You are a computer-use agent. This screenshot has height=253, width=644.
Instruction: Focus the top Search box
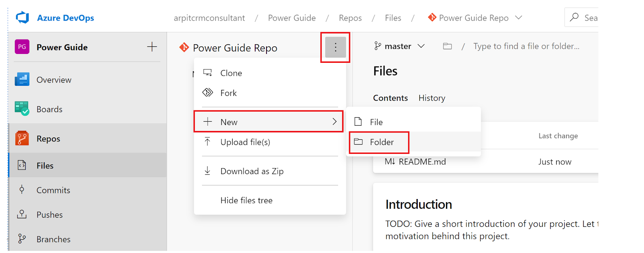tap(582, 17)
